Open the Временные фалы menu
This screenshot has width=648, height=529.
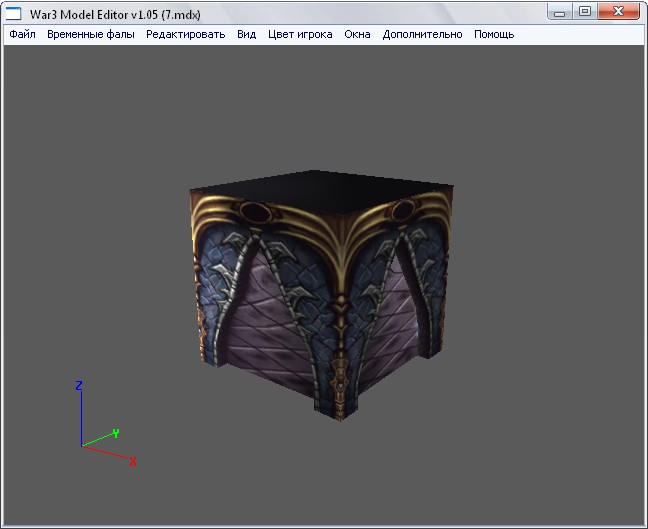pyautogui.click(x=91, y=34)
